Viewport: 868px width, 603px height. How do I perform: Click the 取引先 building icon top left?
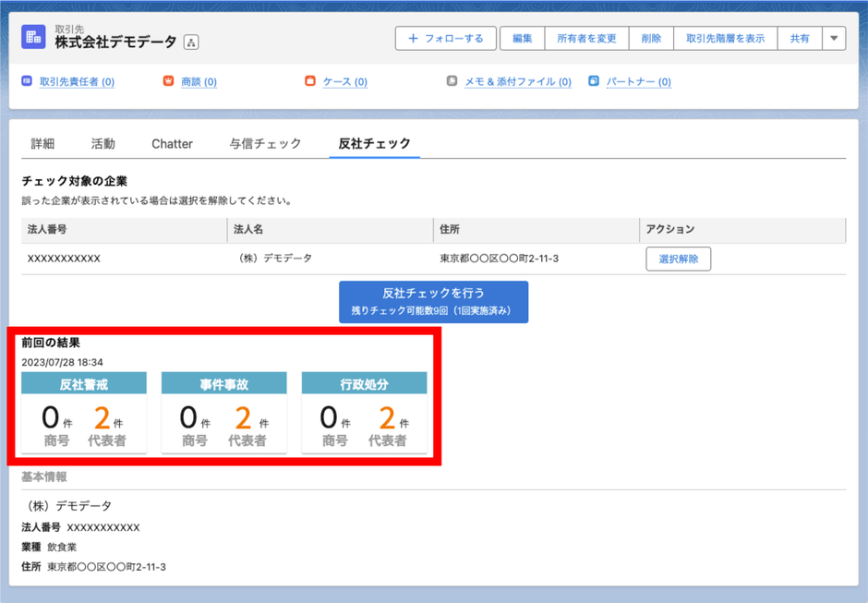tap(34, 38)
